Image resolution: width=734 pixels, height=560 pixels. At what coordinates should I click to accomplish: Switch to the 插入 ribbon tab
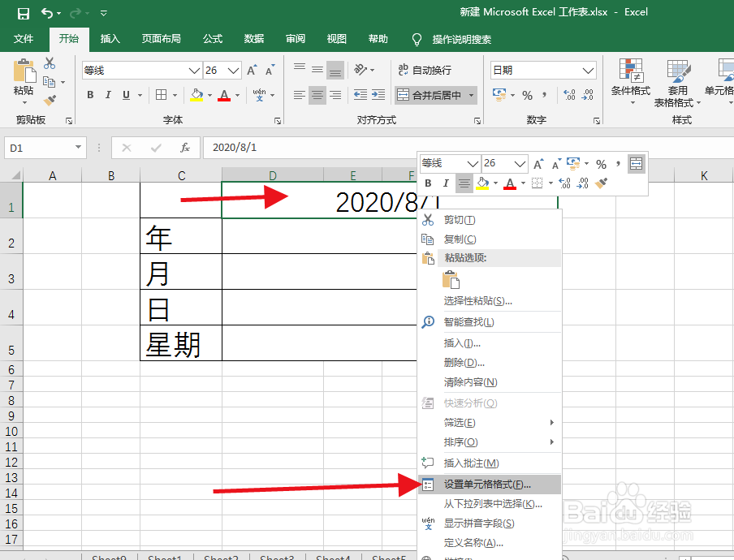click(110, 38)
